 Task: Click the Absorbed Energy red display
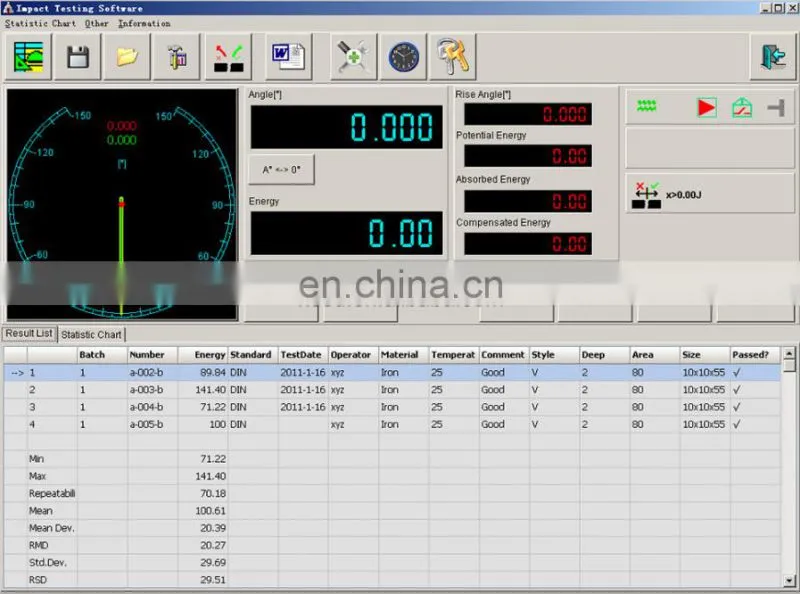528,201
